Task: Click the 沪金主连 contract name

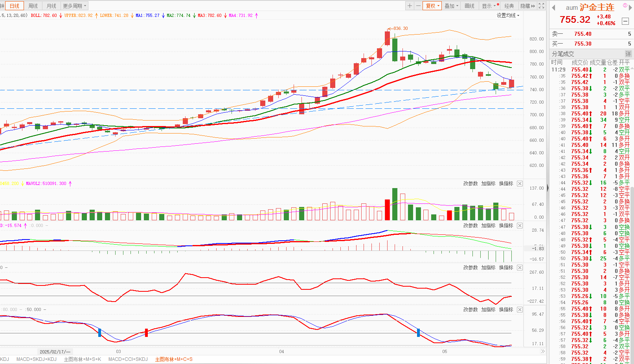Action: click(x=597, y=7)
